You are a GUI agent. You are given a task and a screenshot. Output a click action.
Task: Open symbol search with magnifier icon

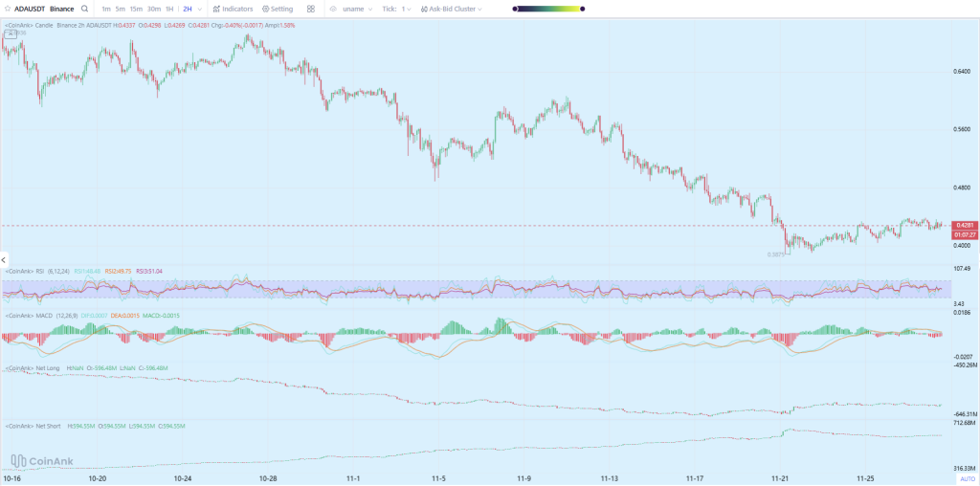point(85,9)
